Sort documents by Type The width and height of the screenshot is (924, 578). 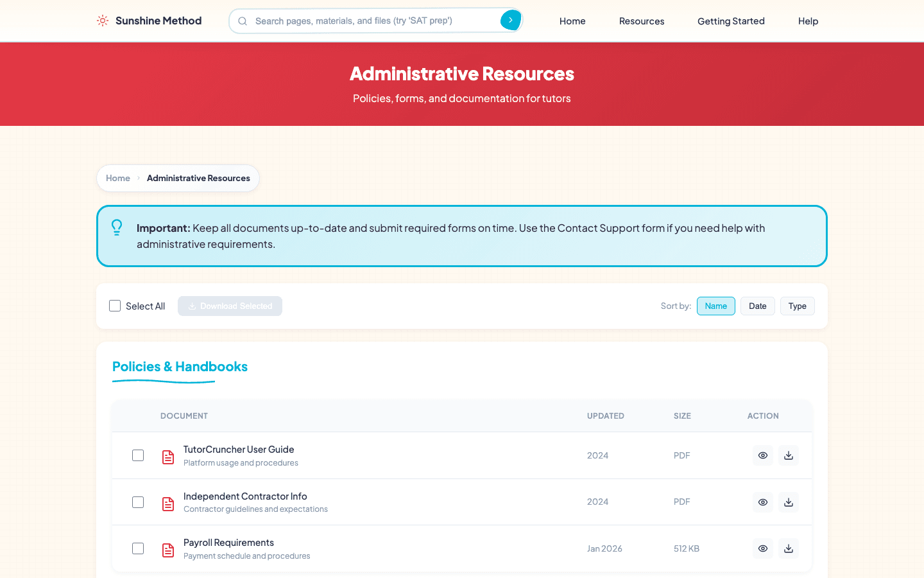[x=797, y=306]
